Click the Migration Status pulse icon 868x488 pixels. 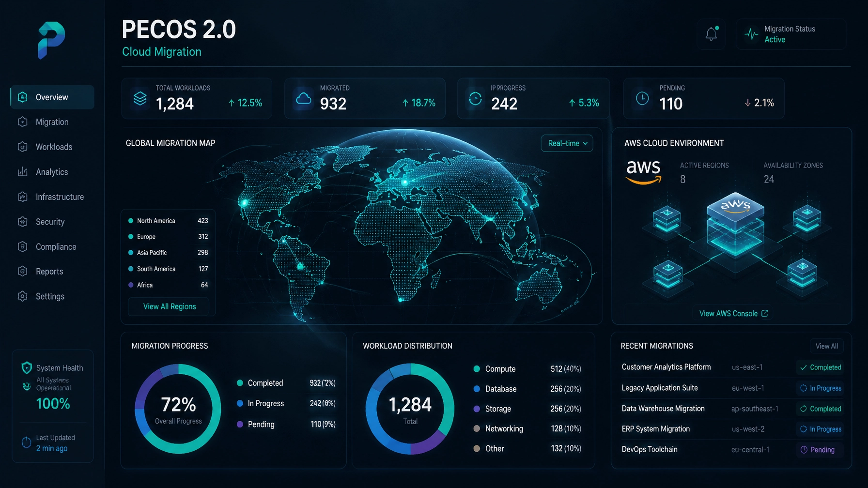coord(751,34)
